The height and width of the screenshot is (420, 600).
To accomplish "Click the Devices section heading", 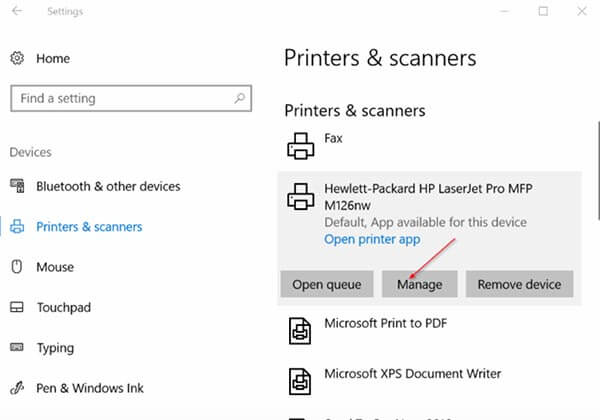I will [31, 152].
